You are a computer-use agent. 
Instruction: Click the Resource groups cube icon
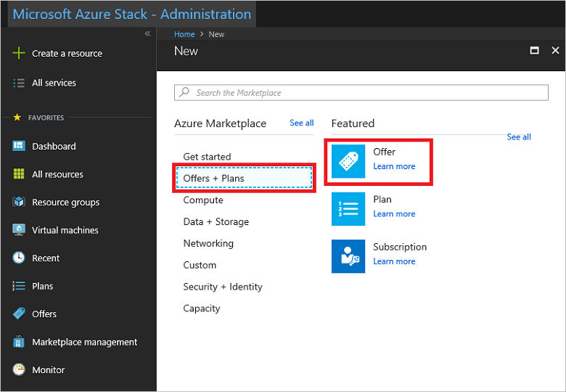pyautogui.click(x=19, y=203)
